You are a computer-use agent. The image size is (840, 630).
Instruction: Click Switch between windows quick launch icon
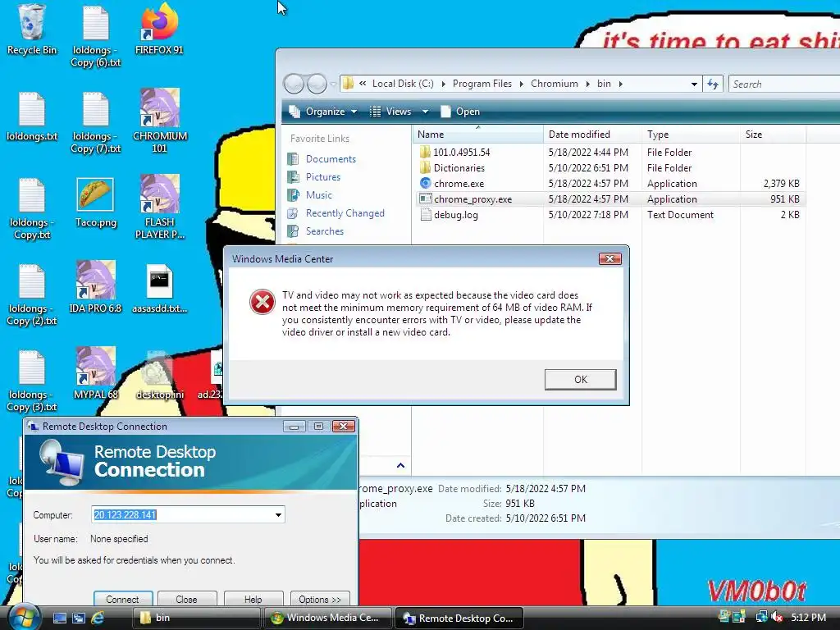[x=78, y=618]
